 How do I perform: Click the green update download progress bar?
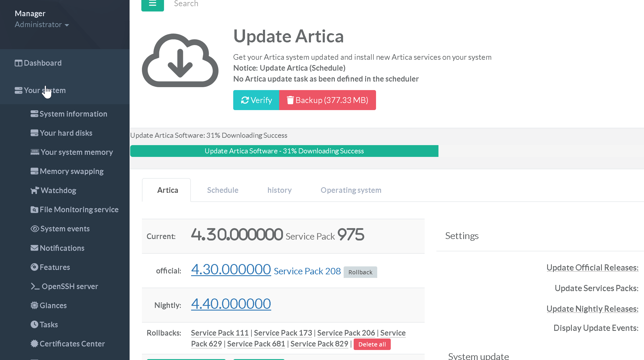[x=284, y=151]
